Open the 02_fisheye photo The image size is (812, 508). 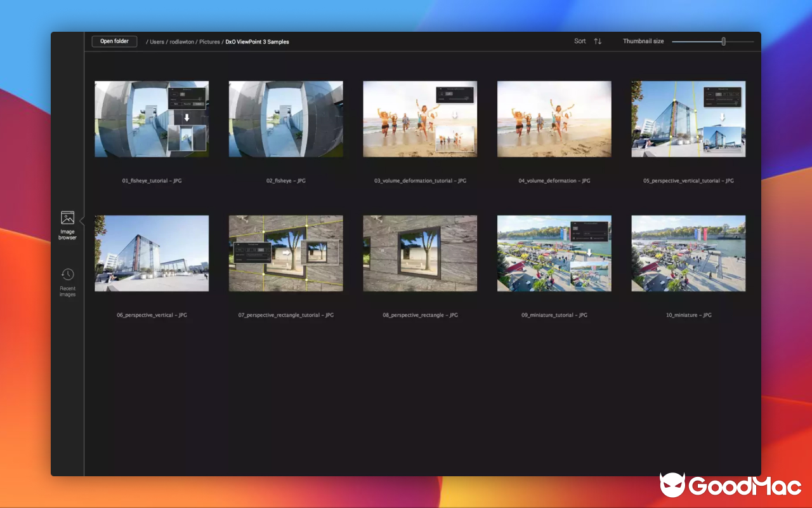click(285, 119)
